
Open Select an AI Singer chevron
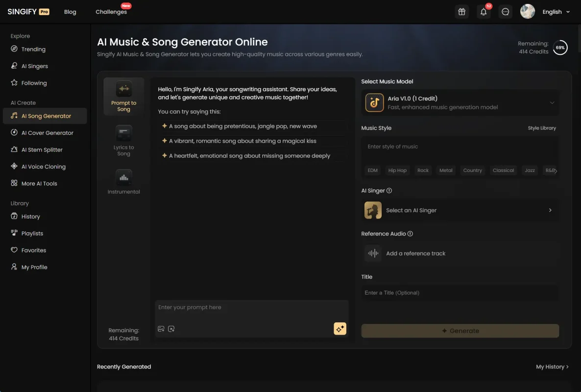click(x=550, y=210)
